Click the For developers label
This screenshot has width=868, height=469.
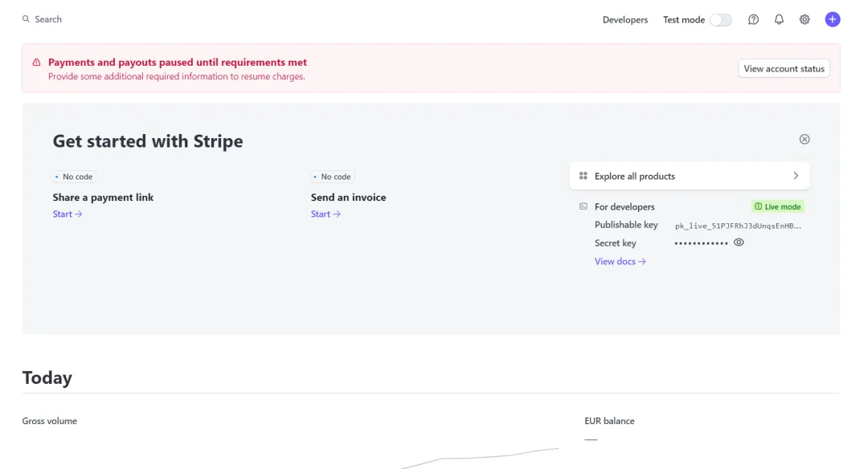click(624, 207)
